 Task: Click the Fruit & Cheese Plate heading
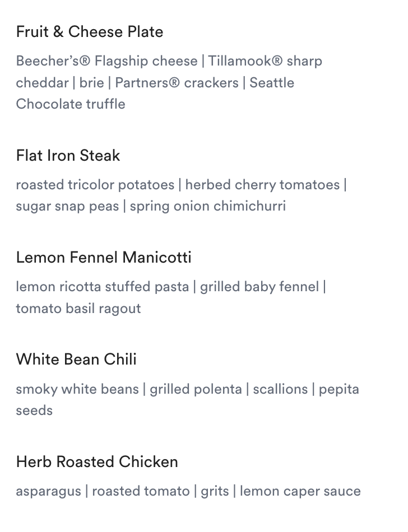pyautogui.click(x=90, y=32)
